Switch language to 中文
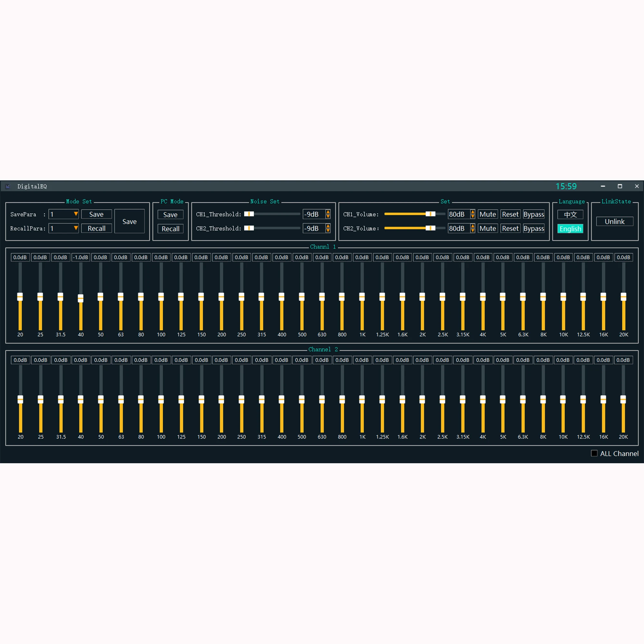 (x=570, y=214)
